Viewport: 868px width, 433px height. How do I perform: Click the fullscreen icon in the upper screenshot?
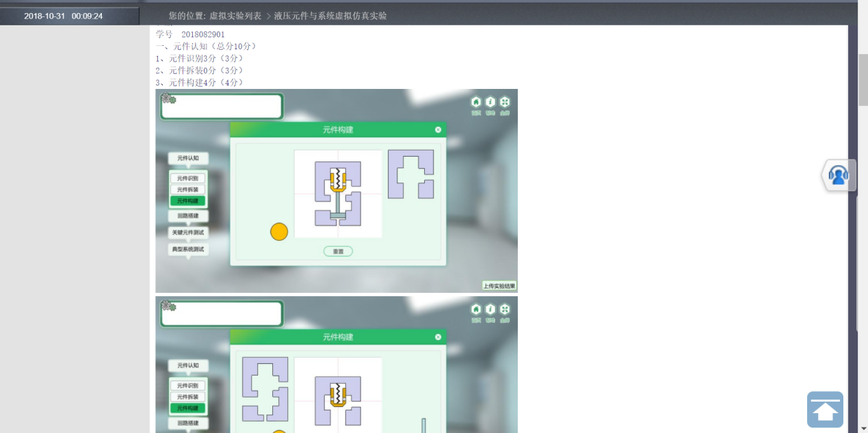pos(505,102)
